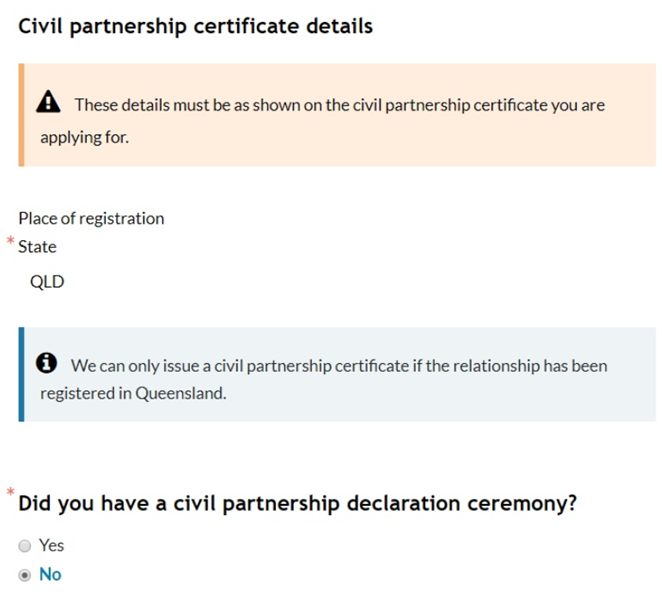Click the orange certificate details warning message
The width and height of the screenshot is (662, 592).
[337, 115]
